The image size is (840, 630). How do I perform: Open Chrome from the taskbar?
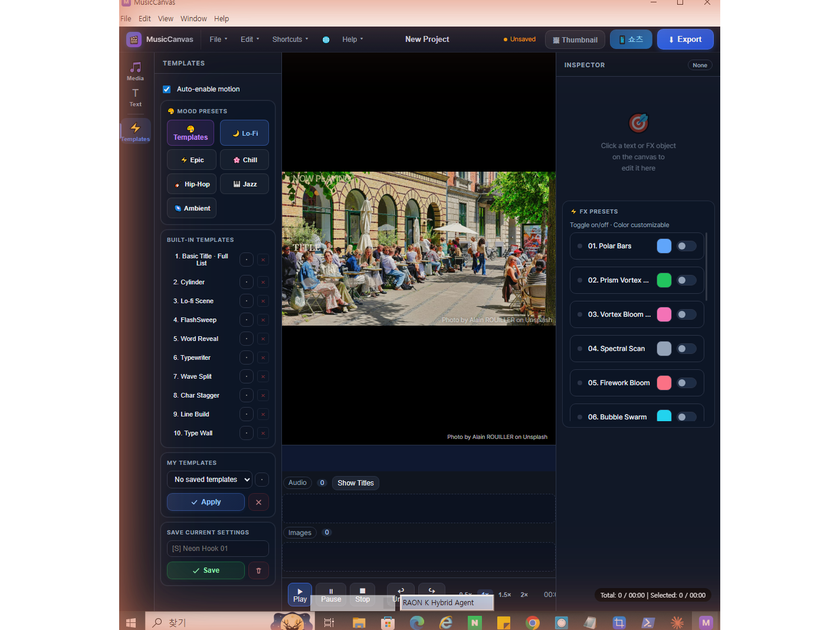(x=532, y=622)
